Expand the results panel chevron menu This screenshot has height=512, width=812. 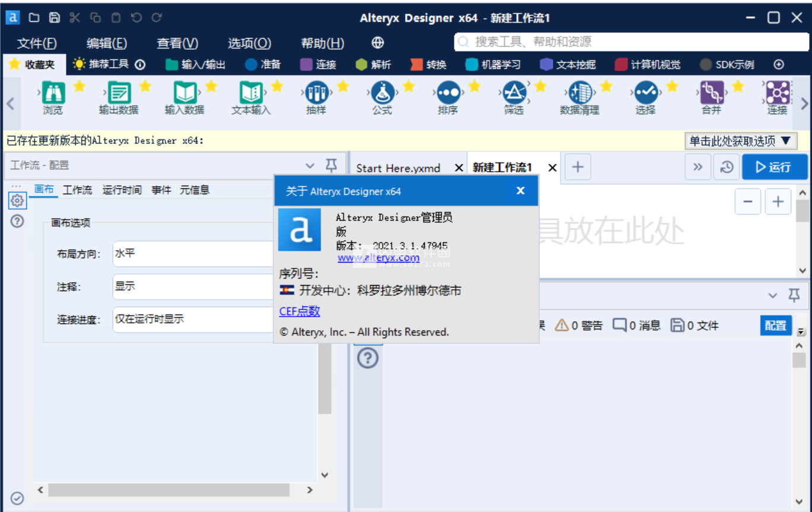pos(773,295)
